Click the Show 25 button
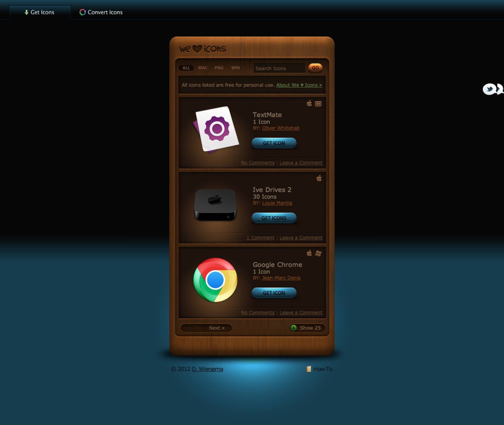This screenshot has width=504, height=425. pyautogui.click(x=307, y=328)
